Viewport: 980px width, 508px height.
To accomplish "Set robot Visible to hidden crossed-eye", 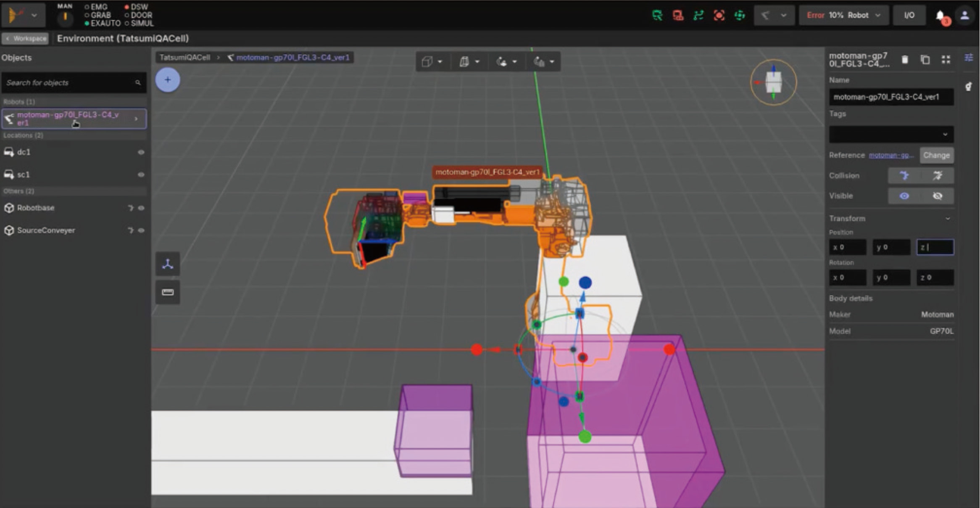I will pyautogui.click(x=937, y=196).
